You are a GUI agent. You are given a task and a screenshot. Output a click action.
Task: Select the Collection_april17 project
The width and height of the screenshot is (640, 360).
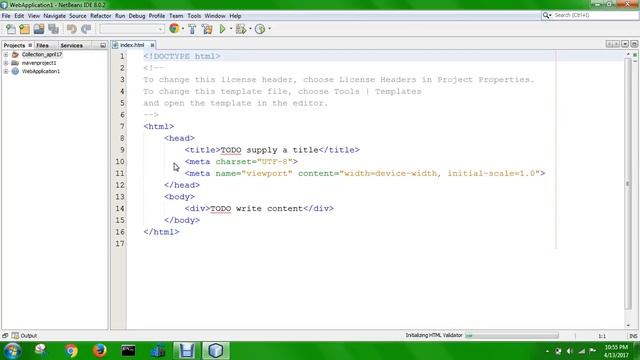[42, 54]
